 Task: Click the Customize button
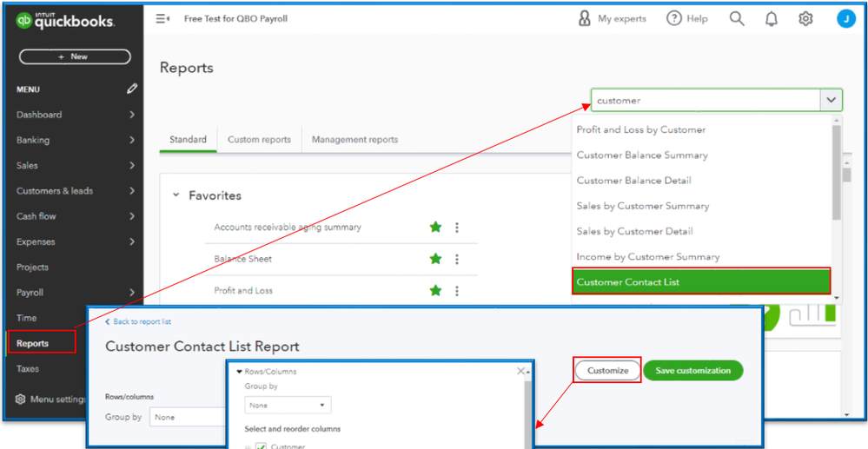coord(608,370)
